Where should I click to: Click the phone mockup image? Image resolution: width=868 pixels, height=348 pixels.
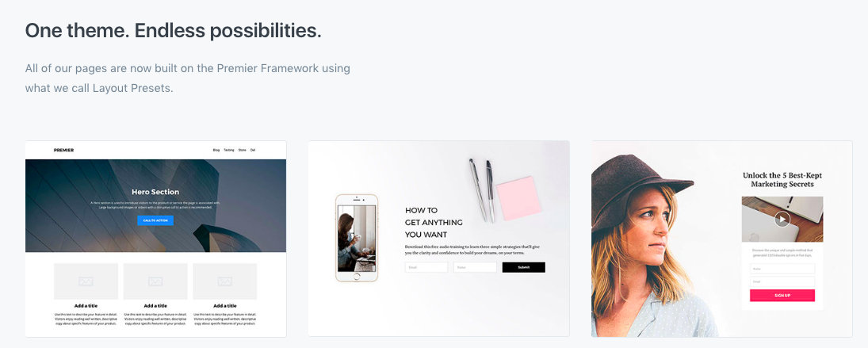[x=357, y=238]
